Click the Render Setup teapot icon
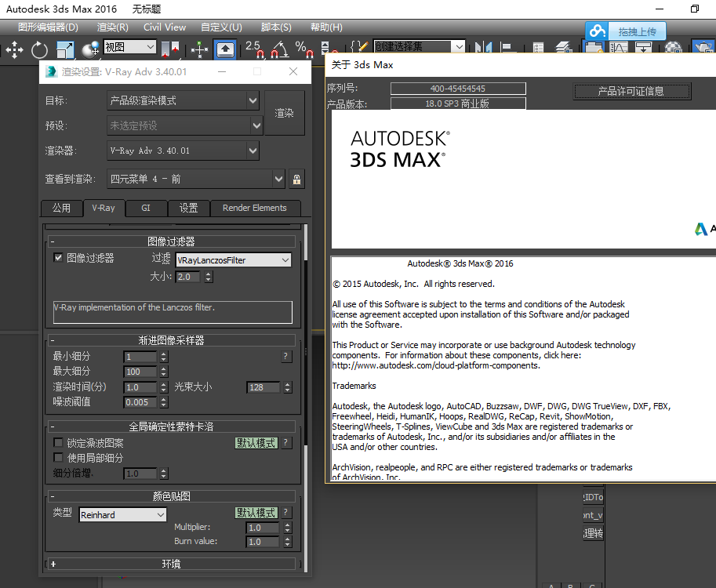The width and height of the screenshot is (716, 588). [x=704, y=47]
